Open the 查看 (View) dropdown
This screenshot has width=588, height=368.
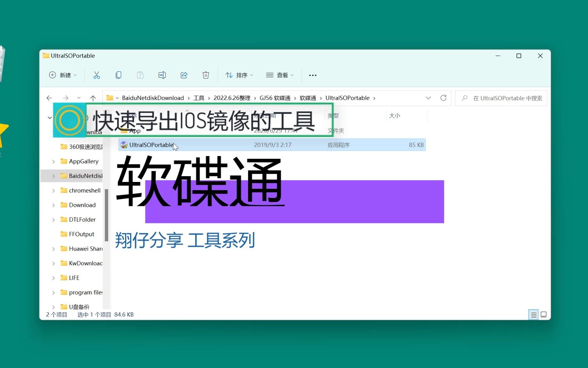[x=280, y=75]
